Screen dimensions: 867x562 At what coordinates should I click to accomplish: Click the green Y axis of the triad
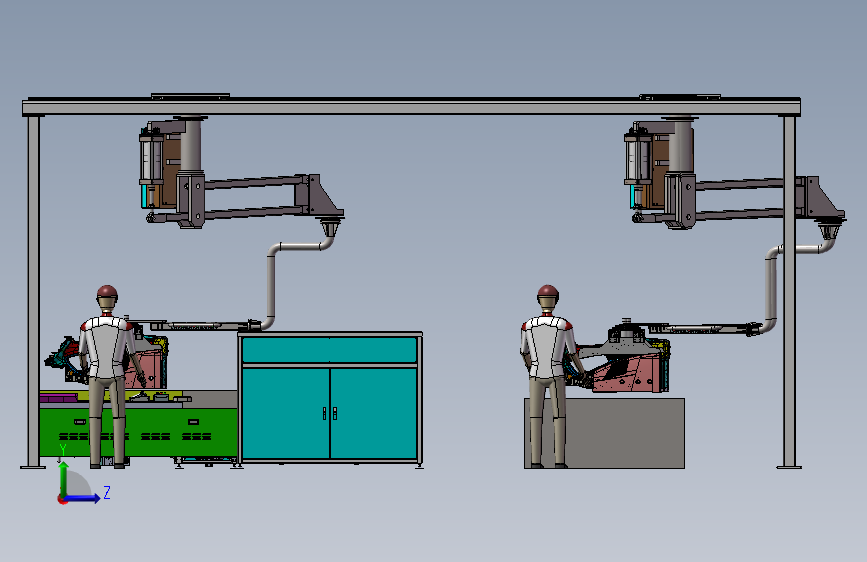(x=64, y=479)
